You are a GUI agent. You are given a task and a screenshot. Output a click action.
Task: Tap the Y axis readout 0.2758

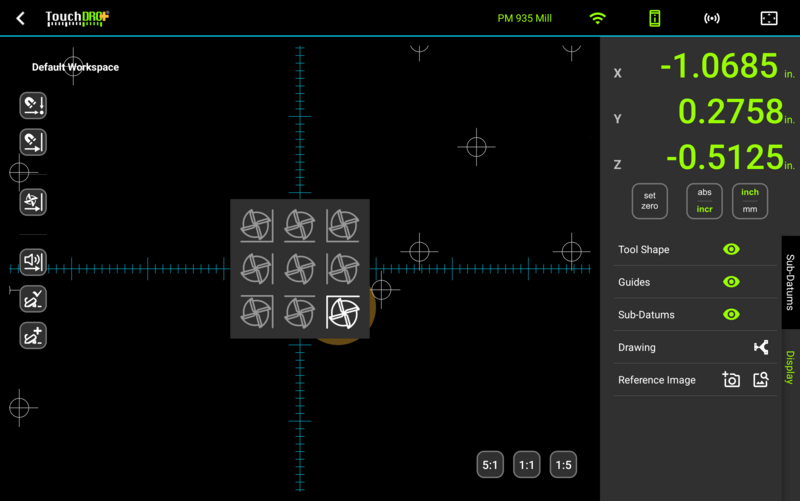730,112
